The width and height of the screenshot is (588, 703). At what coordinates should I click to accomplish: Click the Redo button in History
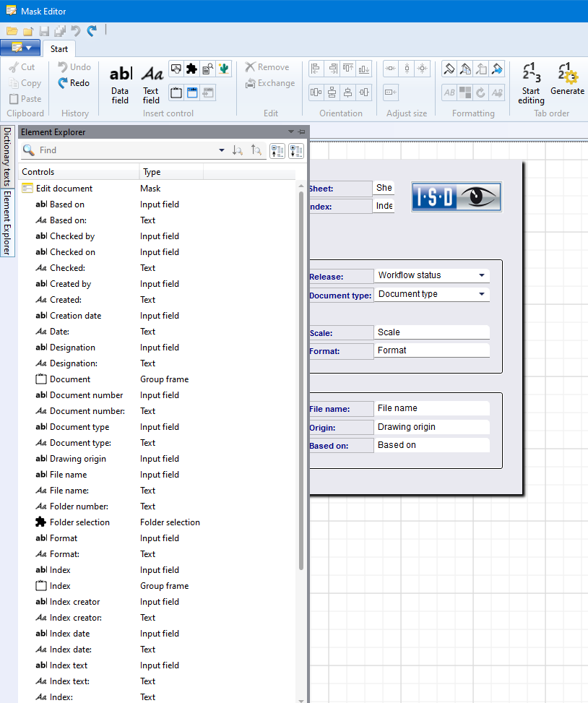click(74, 83)
